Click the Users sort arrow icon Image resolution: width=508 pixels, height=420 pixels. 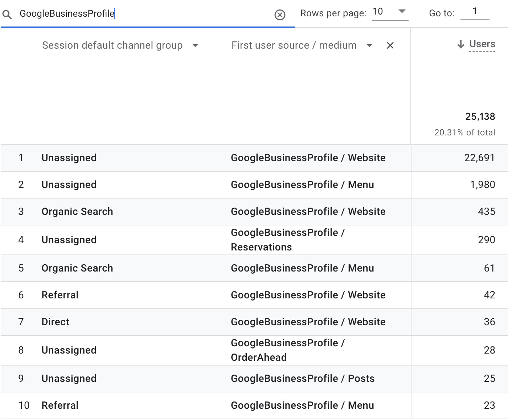coord(460,45)
